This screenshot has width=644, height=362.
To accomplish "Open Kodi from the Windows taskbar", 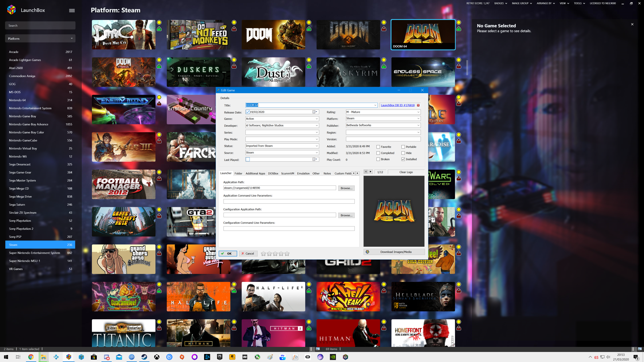I will coord(56,357).
